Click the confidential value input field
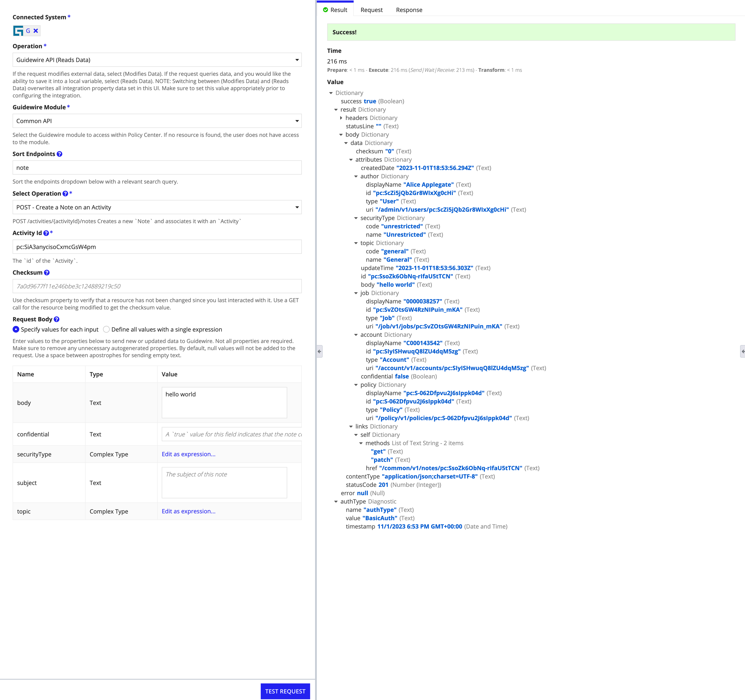The width and height of the screenshot is (745, 700). [232, 434]
